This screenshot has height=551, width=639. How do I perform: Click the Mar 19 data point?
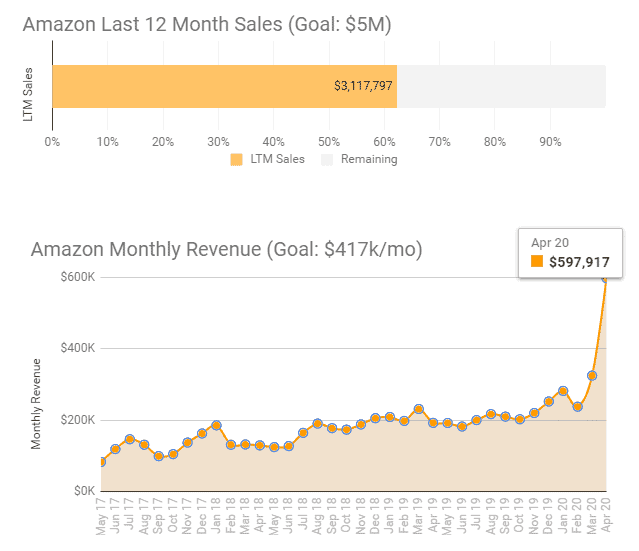[418, 409]
